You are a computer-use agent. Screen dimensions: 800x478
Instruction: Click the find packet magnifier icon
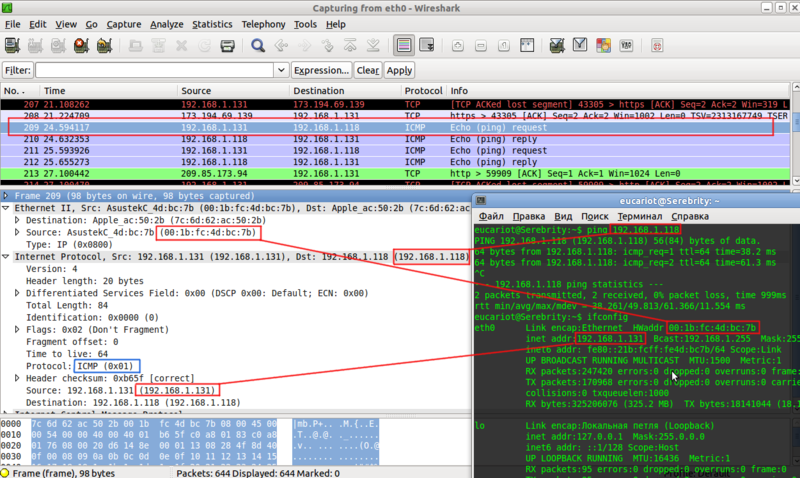(258, 46)
